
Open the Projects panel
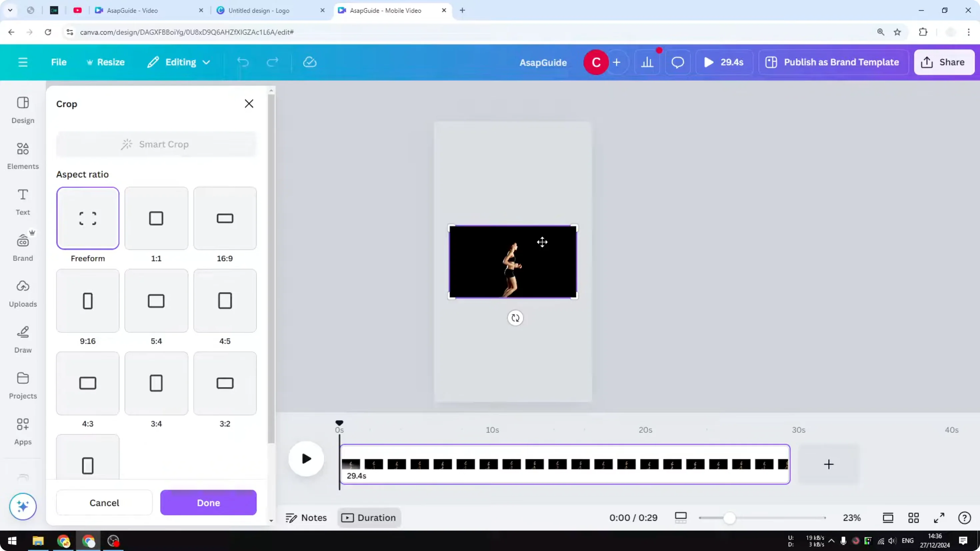[22, 384]
